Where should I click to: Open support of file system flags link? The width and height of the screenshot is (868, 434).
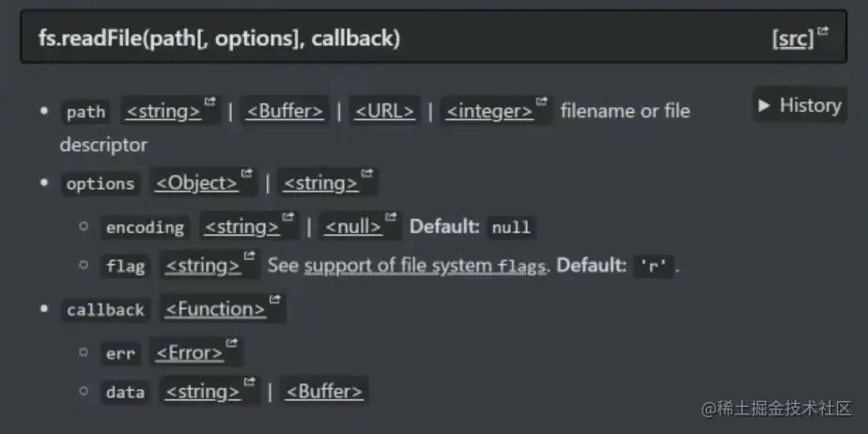pos(426,266)
